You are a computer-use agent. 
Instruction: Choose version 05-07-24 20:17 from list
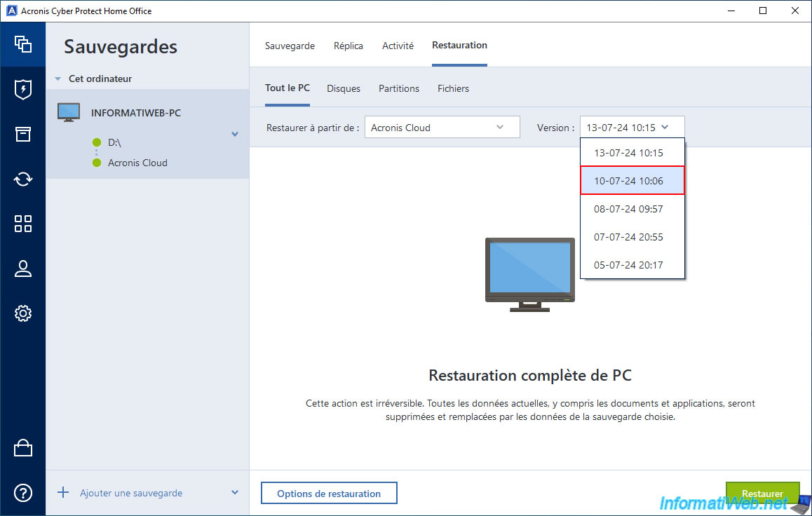point(632,264)
